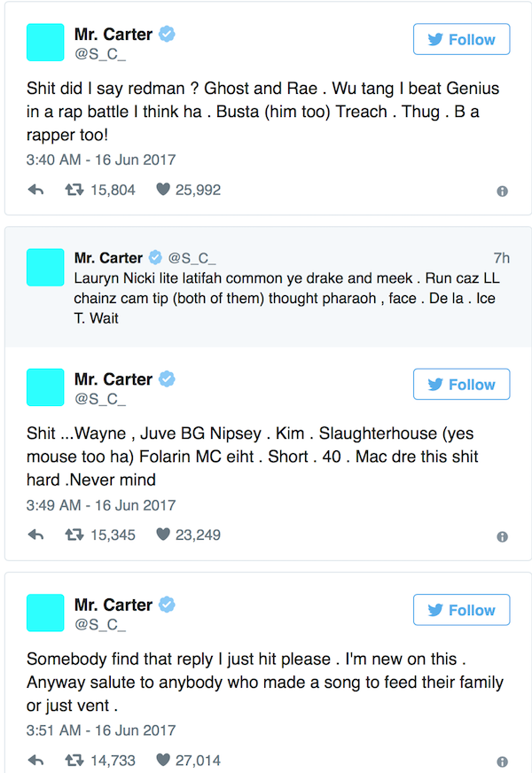
Task: Follow Mr. Carter on the first tweet
Action: point(461,40)
